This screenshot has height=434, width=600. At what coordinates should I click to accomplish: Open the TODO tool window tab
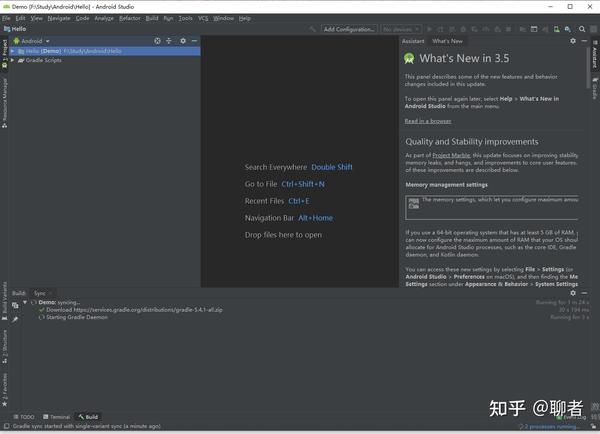point(24,417)
